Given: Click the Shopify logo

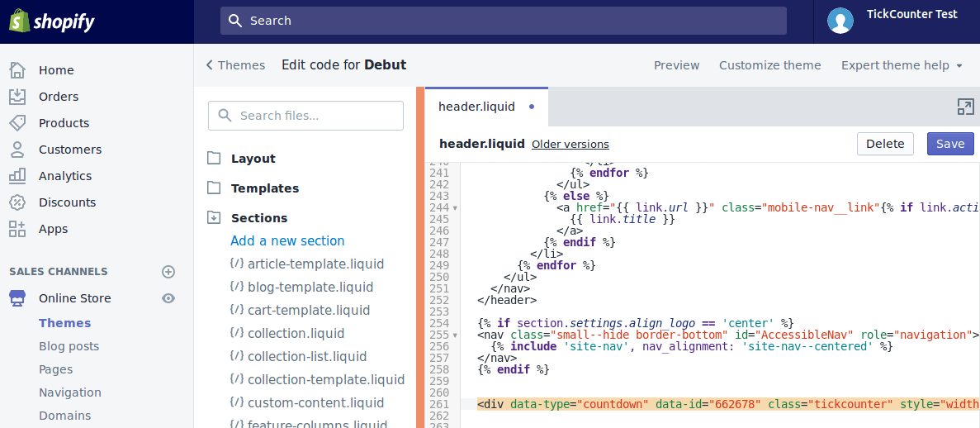Looking at the screenshot, I should [52, 21].
